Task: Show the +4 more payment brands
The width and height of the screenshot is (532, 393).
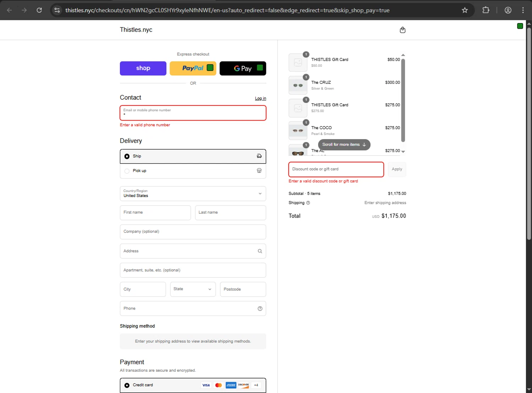Action: (x=256, y=385)
